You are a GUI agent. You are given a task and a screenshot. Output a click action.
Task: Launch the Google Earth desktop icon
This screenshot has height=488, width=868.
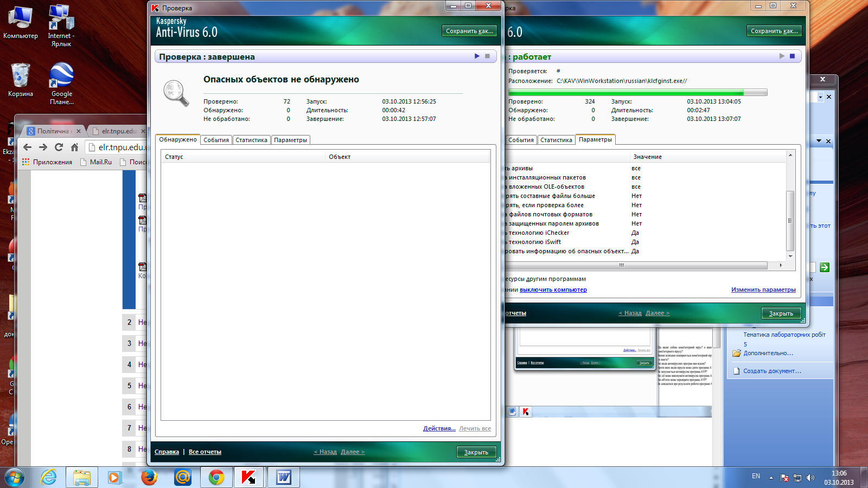tap(62, 84)
